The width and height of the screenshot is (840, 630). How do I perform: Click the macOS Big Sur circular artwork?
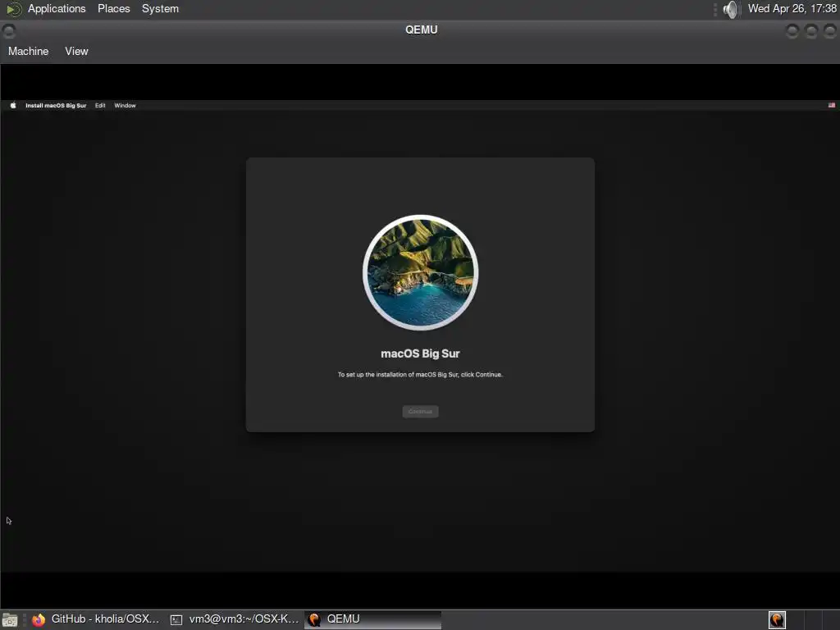[x=421, y=272]
